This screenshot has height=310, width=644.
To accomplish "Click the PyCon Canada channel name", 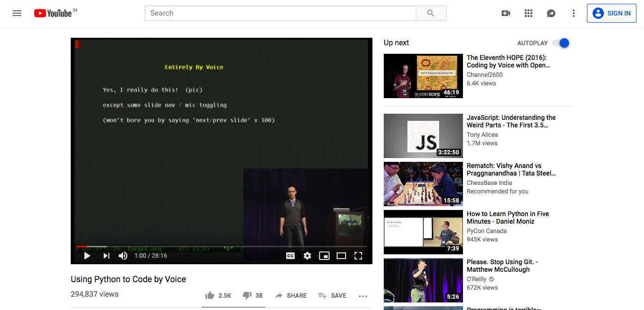I will [487, 231].
